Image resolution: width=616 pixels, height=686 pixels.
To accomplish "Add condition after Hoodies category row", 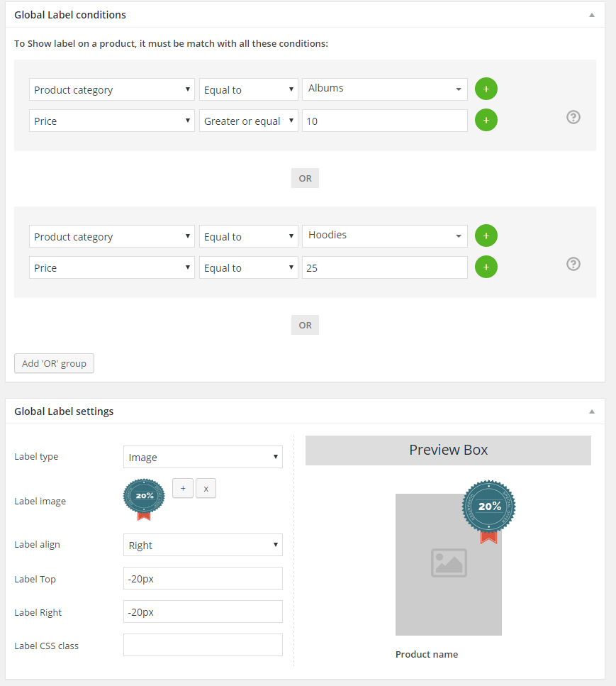I will click(486, 236).
